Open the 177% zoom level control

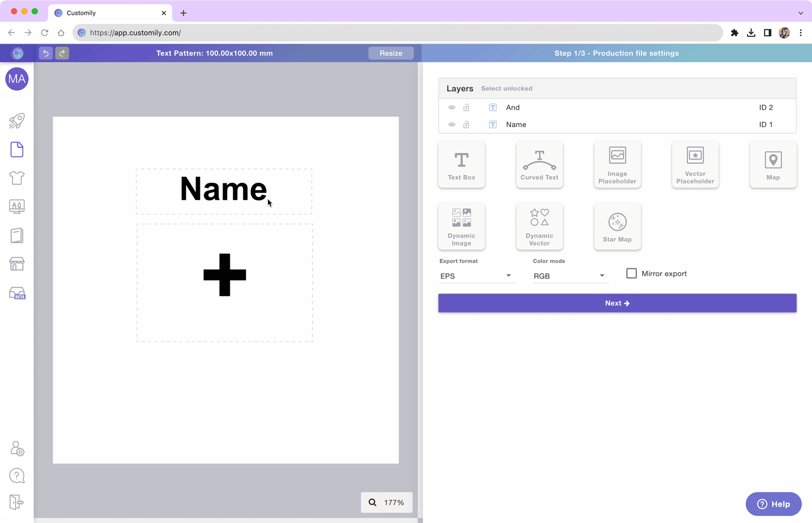tap(387, 502)
